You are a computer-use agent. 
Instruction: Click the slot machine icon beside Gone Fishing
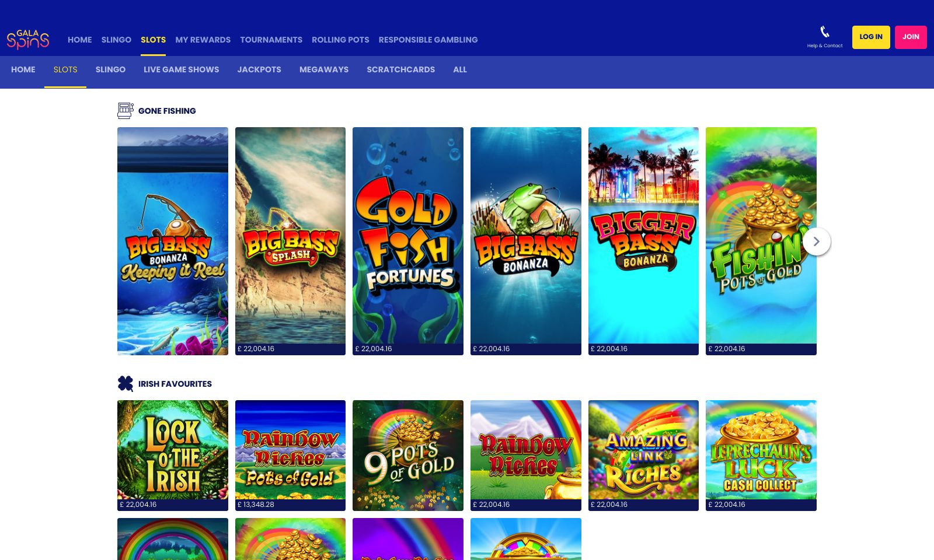pyautogui.click(x=125, y=111)
